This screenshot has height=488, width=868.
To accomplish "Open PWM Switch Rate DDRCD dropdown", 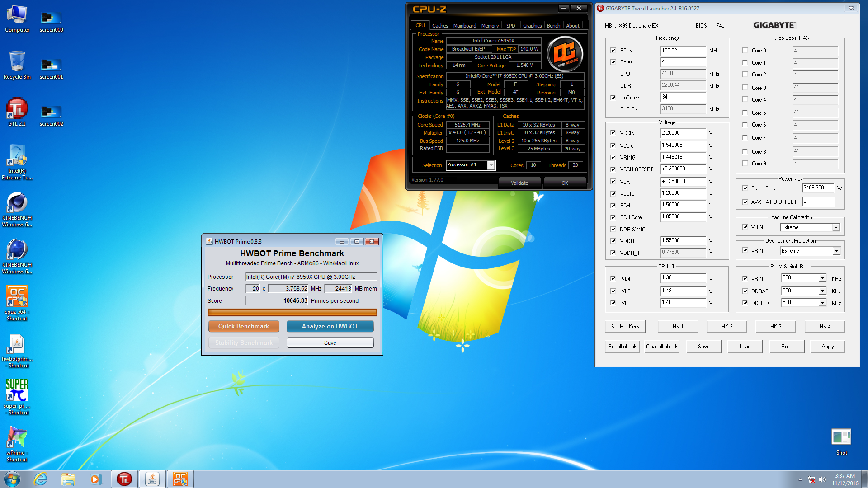I will pyautogui.click(x=822, y=303).
